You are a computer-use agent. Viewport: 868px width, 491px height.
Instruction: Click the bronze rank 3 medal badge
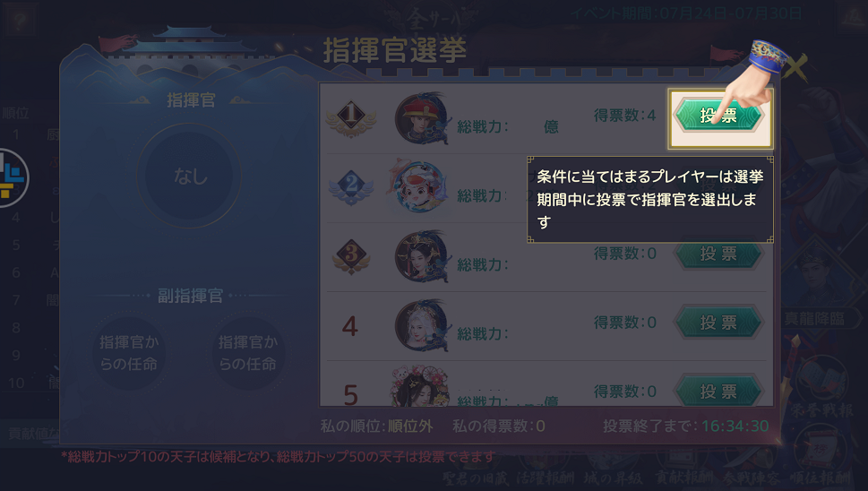tap(351, 255)
